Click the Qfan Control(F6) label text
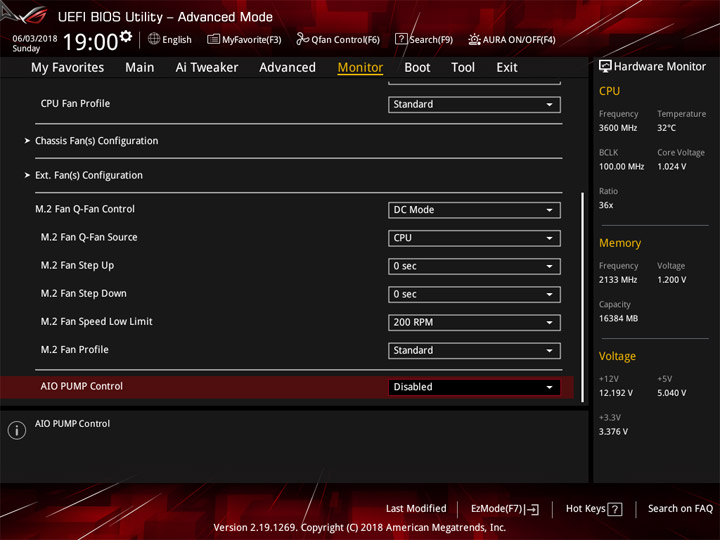The height and width of the screenshot is (540, 720). pyautogui.click(x=345, y=40)
